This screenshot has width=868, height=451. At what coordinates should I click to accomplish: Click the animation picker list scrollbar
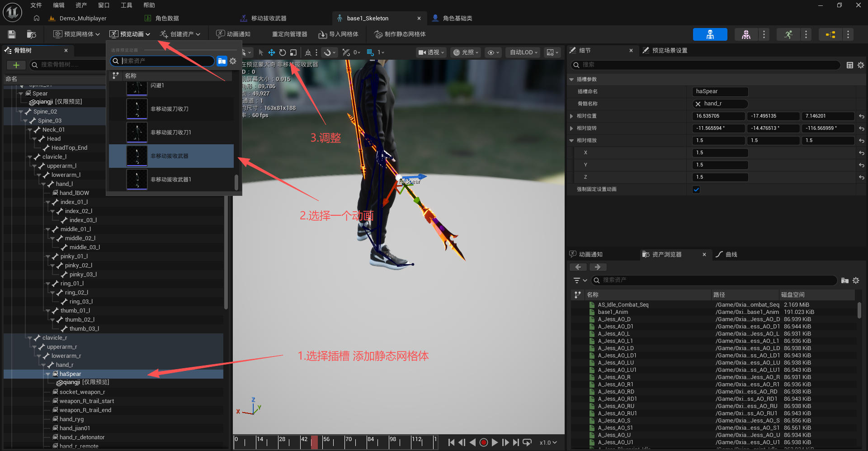tap(236, 182)
